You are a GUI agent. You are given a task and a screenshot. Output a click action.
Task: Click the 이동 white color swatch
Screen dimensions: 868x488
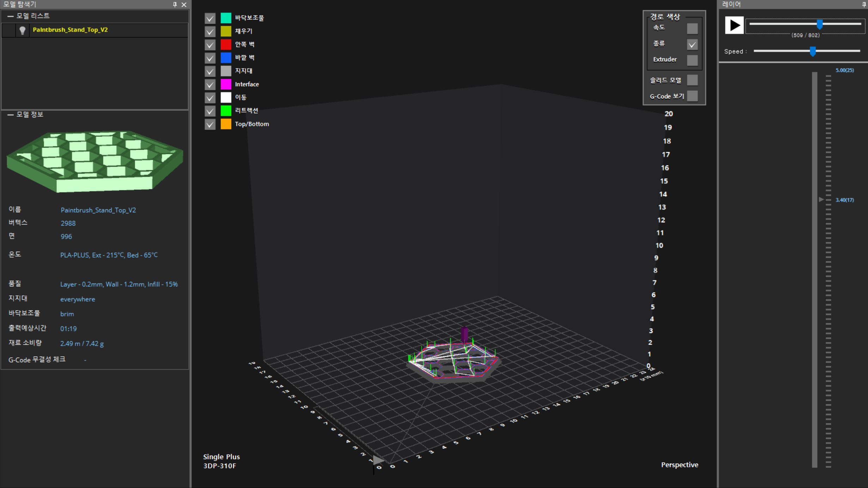[x=226, y=97]
